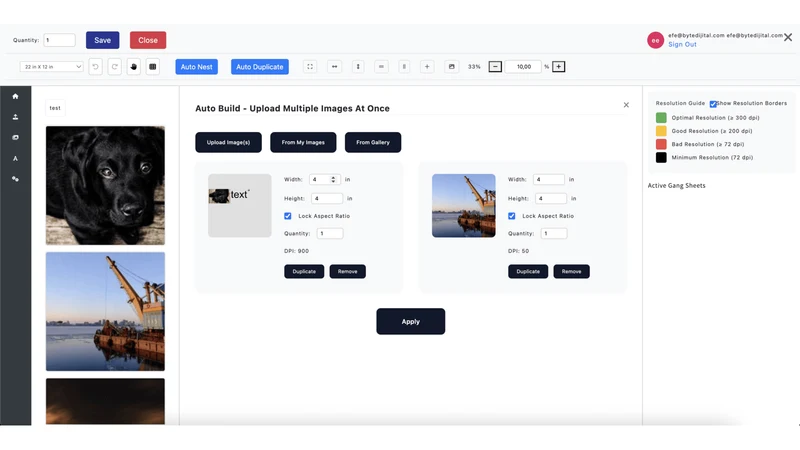The image size is (800, 450).
Task: Click the width stepper arrows on text image
Action: click(x=333, y=179)
